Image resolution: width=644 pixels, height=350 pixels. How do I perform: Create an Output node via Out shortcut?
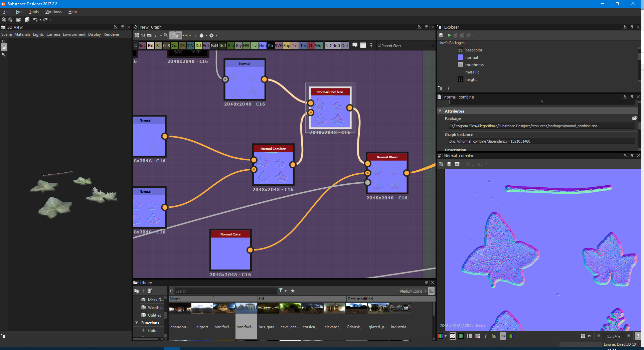click(x=345, y=45)
